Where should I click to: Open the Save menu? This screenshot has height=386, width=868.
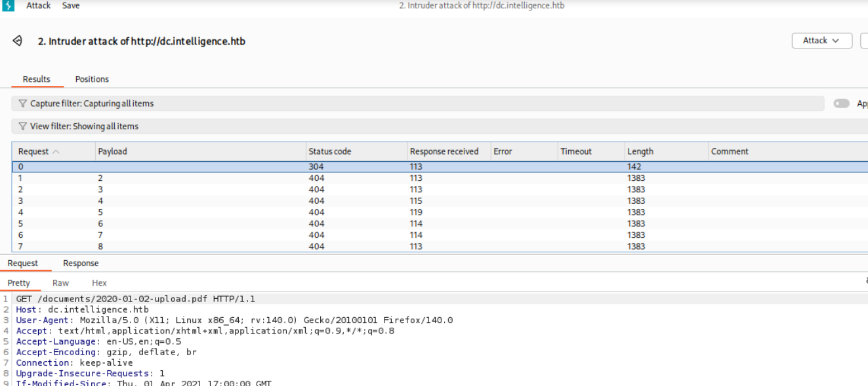pyautogui.click(x=71, y=5)
